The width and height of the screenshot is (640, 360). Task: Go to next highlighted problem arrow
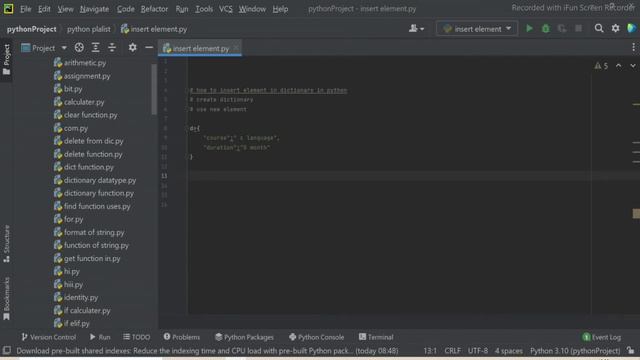tap(633, 66)
